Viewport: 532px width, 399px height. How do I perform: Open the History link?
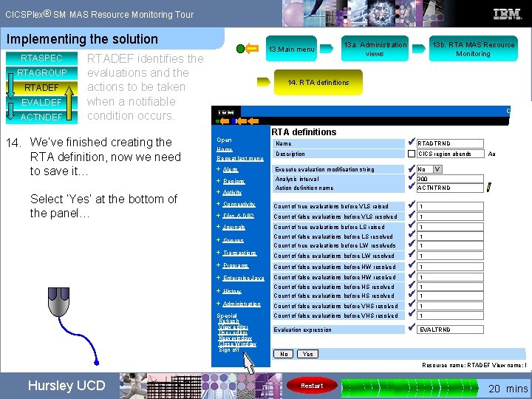click(x=232, y=291)
